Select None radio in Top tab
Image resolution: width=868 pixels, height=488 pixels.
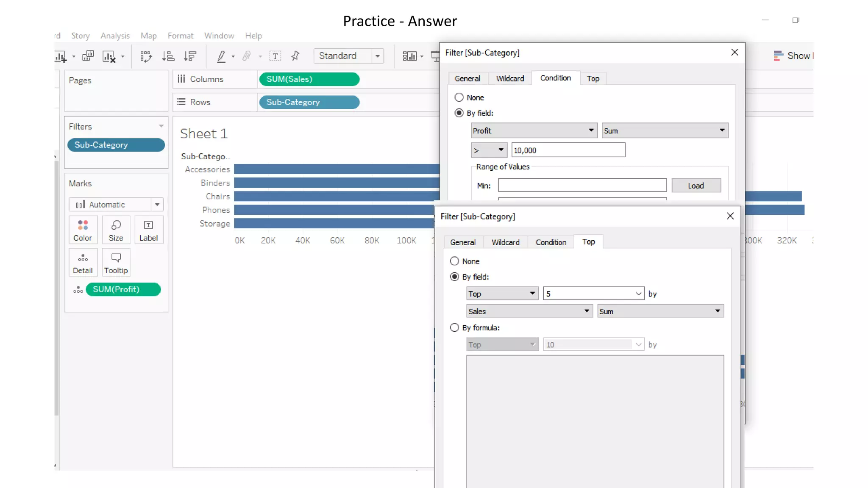click(x=455, y=261)
